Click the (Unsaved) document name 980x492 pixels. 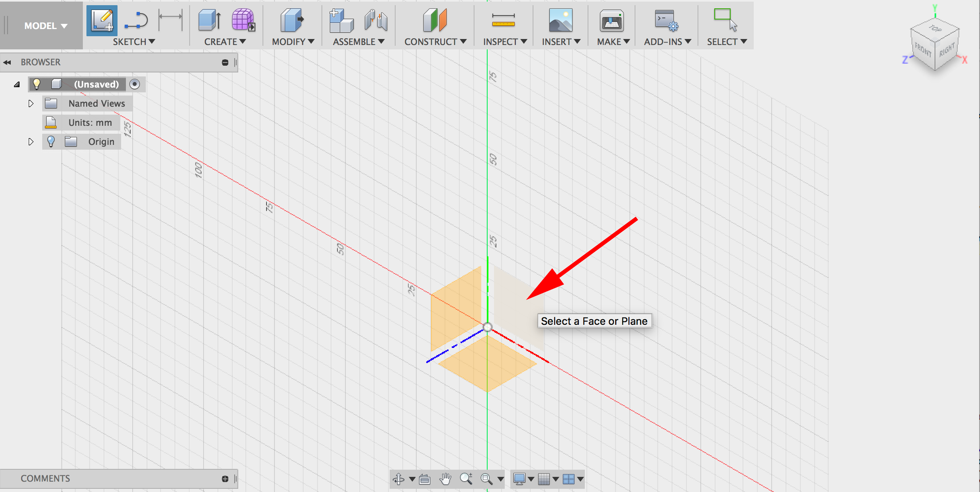tap(96, 84)
